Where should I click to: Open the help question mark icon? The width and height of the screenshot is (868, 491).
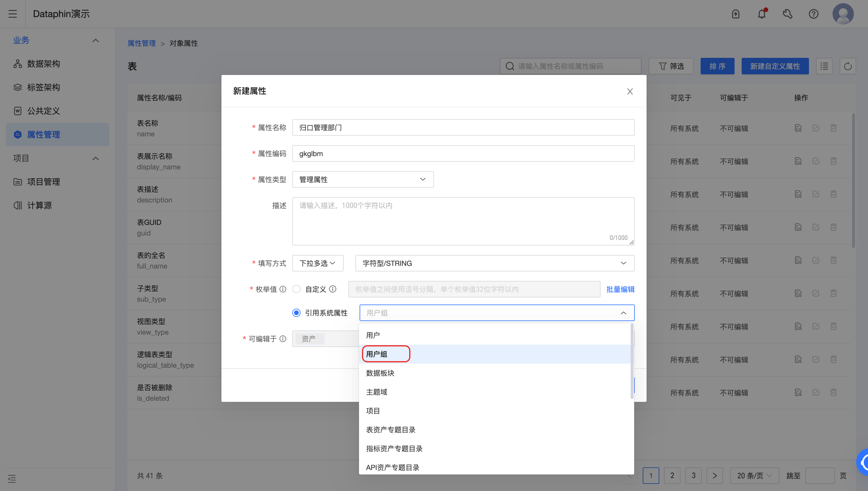pos(813,14)
